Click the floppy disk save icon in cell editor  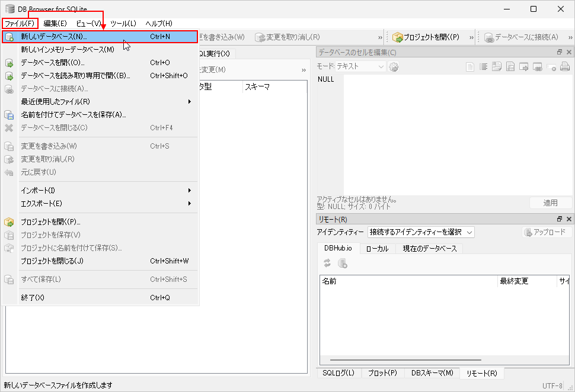click(510, 67)
